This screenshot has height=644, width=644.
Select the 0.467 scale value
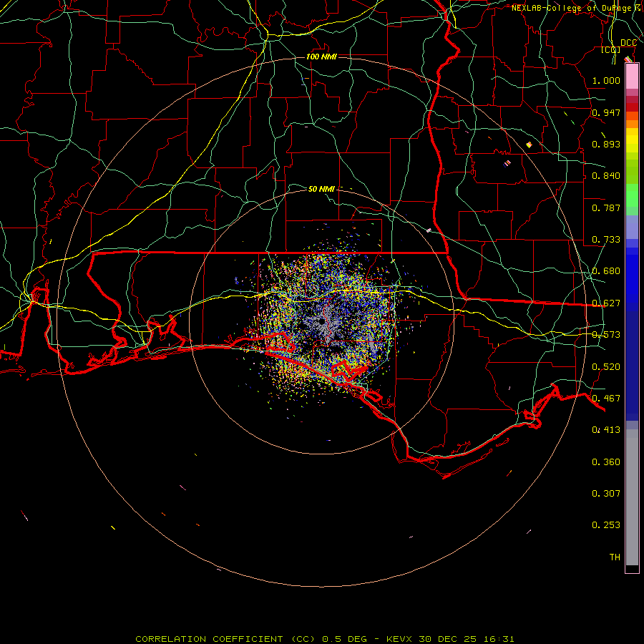pyautogui.click(x=606, y=399)
